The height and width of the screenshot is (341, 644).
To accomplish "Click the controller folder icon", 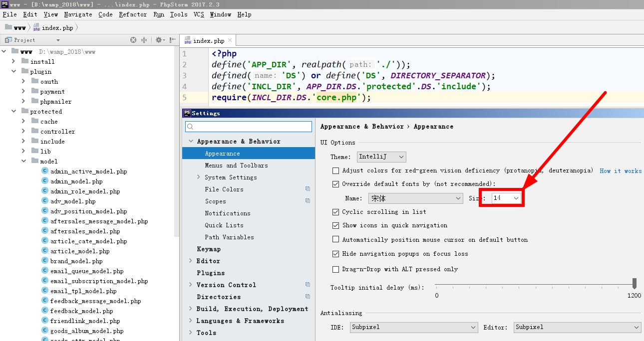I will 35,131.
